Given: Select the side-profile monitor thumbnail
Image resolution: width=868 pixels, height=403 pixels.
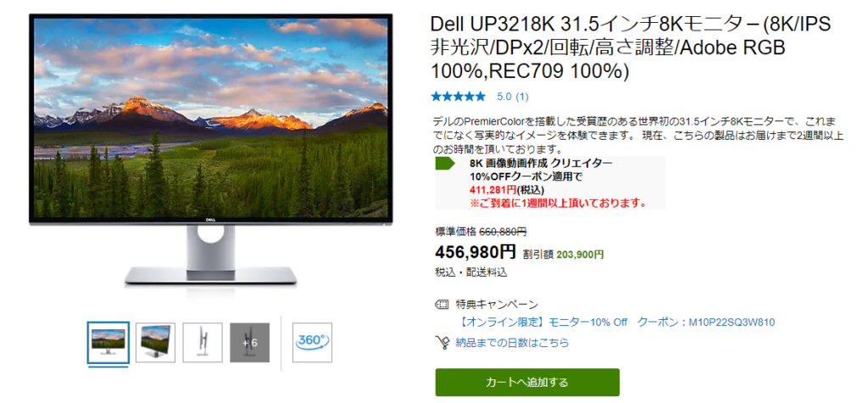Looking at the screenshot, I should point(203,342).
